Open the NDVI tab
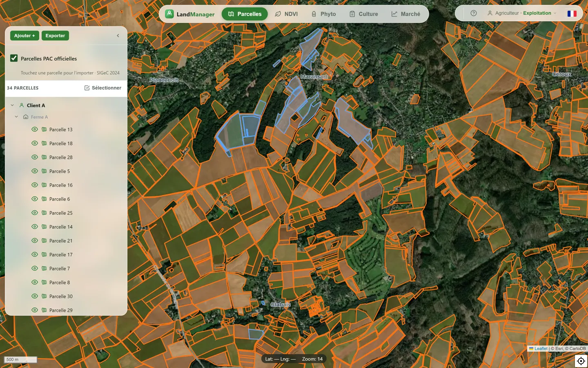Image resolution: width=588 pixels, height=368 pixels. [x=286, y=14]
